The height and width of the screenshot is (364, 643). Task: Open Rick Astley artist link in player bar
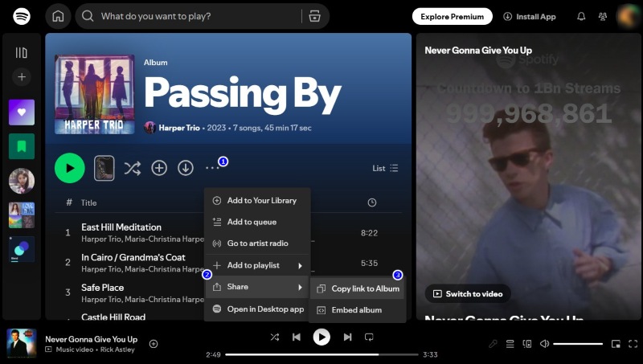pyautogui.click(x=117, y=350)
